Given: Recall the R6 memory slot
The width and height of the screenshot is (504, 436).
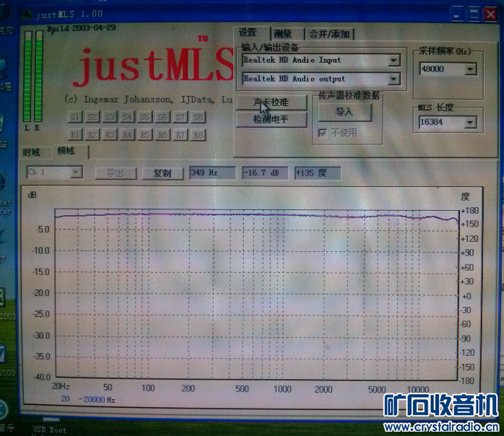Looking at the screenshot, I should 162,135.
